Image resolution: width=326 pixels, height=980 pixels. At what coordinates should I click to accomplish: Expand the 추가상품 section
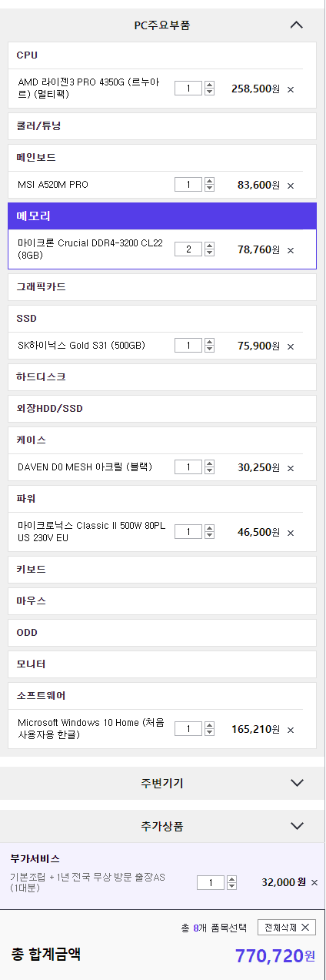(x=298, y=826)
